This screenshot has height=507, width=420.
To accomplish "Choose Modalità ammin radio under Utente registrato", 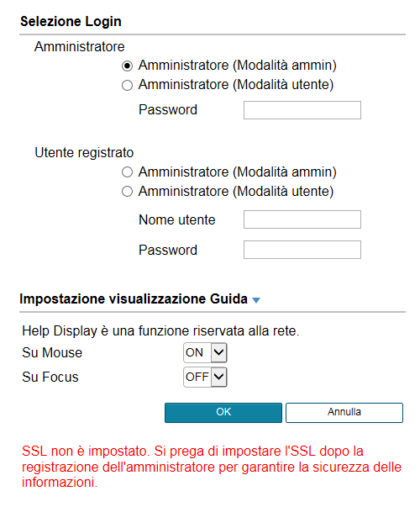I will pyautogui.click(x=127, y=172).
